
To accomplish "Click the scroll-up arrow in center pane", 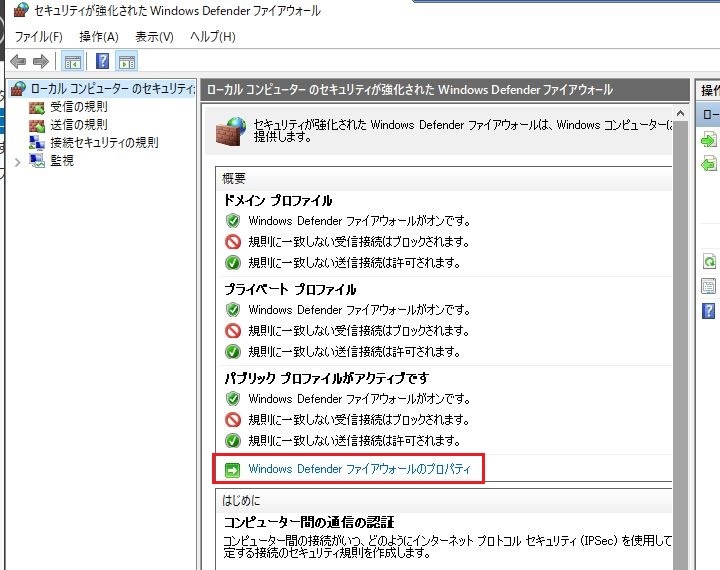I will point(681,113).
